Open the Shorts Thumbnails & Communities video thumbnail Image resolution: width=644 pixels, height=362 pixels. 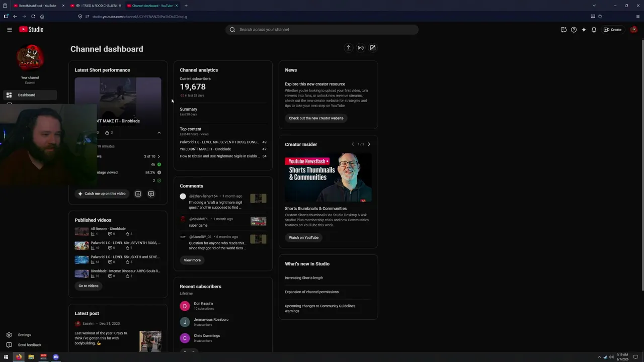point(328,177)
